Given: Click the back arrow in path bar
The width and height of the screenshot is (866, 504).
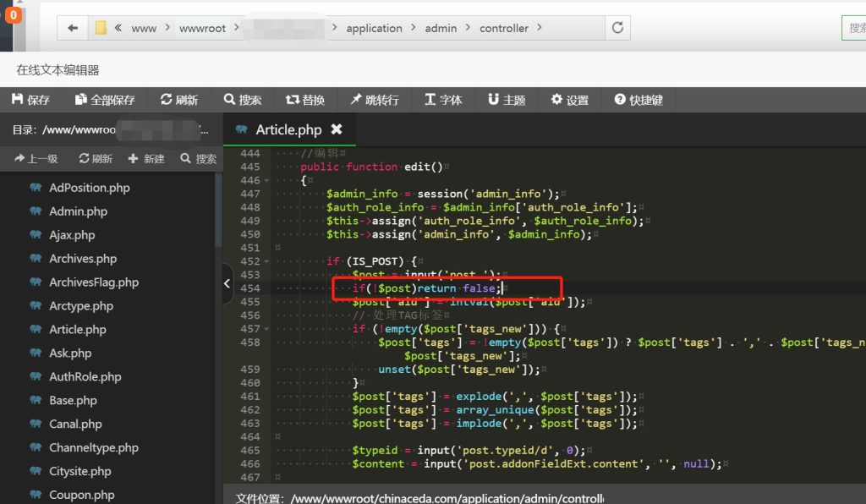Looking at the screenshot, I should point(73,28).
